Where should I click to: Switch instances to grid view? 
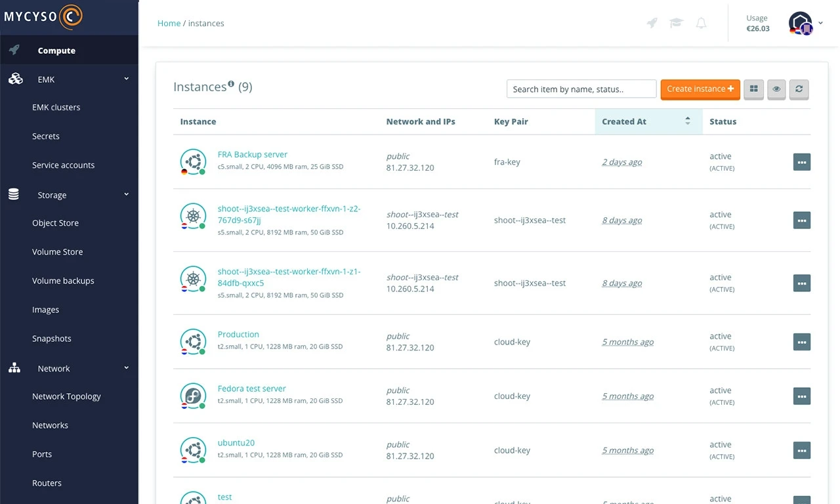[x=753, y=89]
